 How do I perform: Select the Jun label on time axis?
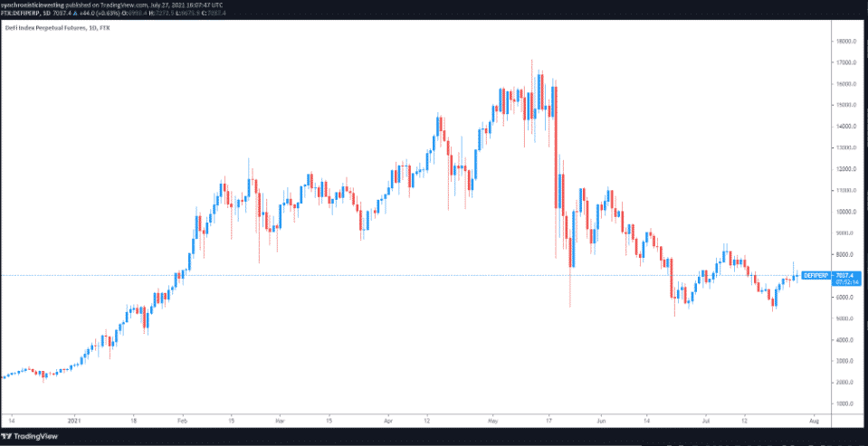tap(601, 421)
